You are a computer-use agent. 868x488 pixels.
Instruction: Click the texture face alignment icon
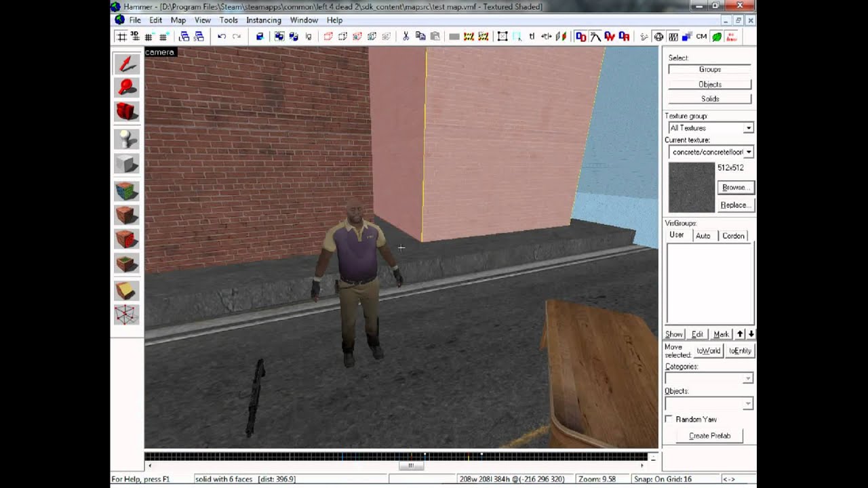coord(561,37)
